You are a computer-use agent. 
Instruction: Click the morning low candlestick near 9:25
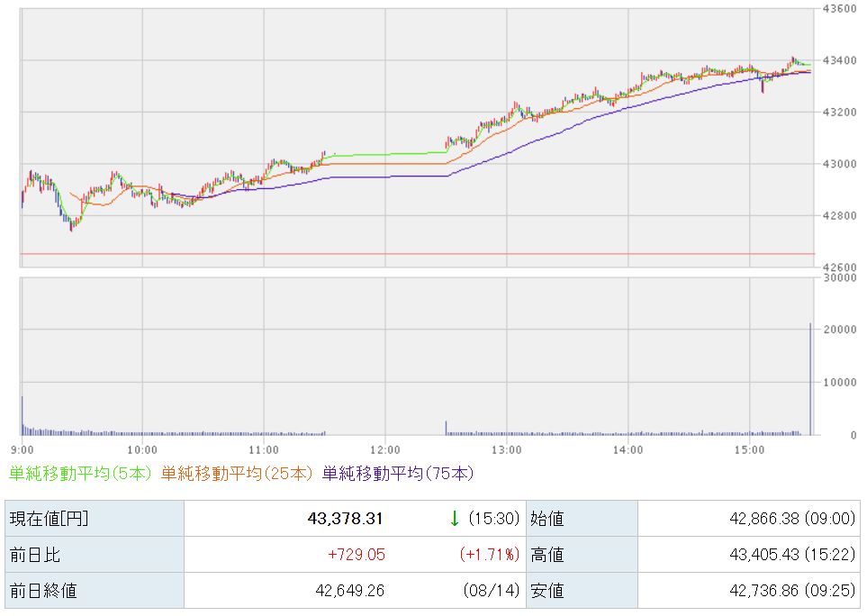coord(71,225)
